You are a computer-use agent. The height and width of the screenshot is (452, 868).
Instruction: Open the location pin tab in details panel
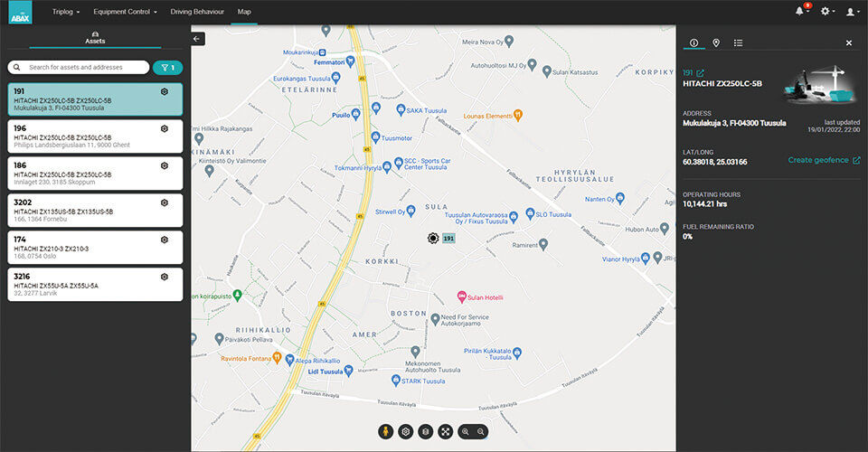tap(716, 42)
